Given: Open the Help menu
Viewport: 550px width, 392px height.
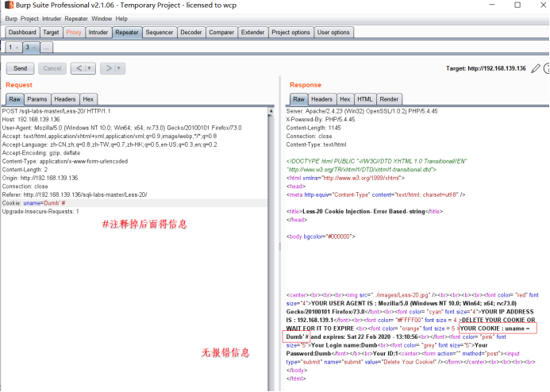Looking at the screenshot, I should pyautogui.click(x=121, y=18).
